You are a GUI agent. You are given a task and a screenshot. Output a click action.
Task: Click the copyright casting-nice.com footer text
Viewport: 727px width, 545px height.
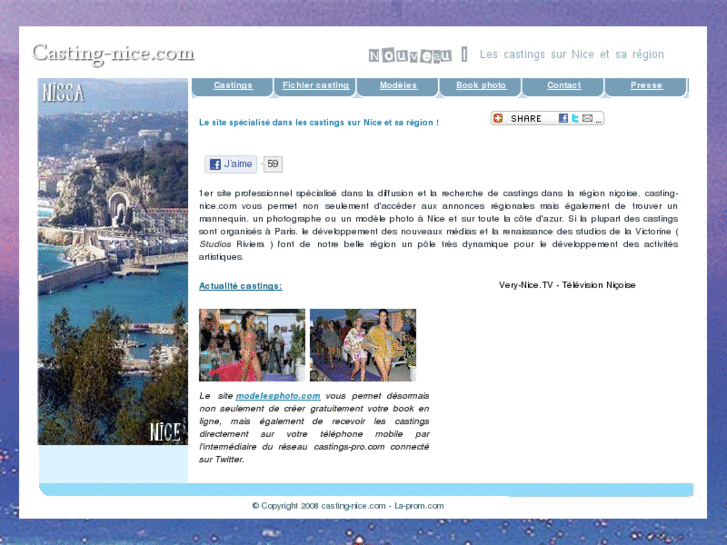coord(348,506)
